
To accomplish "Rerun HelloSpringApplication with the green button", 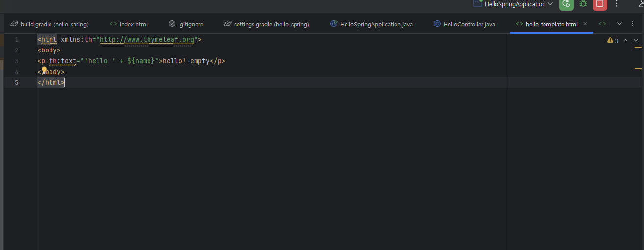I will 566,4.
